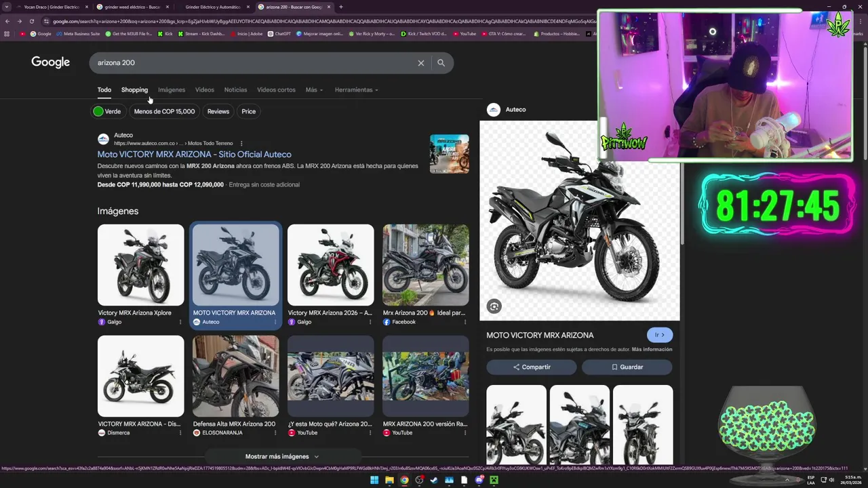Click the Ir button in preview
Screen dimensions: 868x488
coord(660,335)
